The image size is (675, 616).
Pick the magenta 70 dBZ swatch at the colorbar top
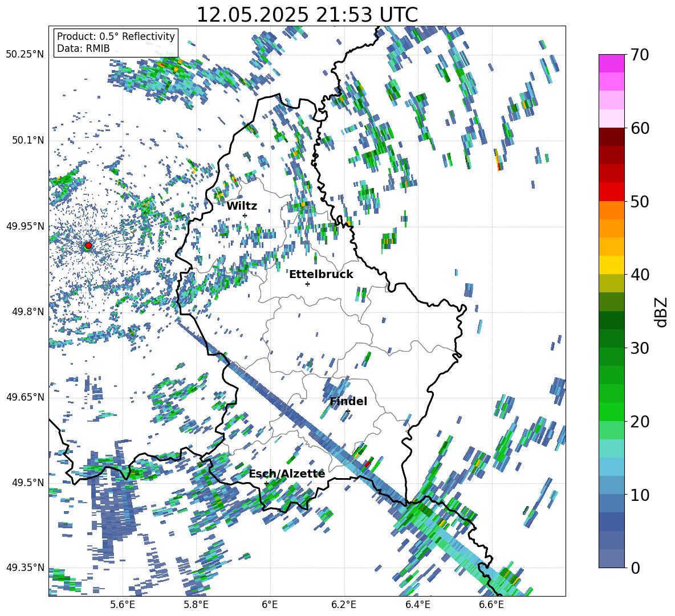(611, 63)
